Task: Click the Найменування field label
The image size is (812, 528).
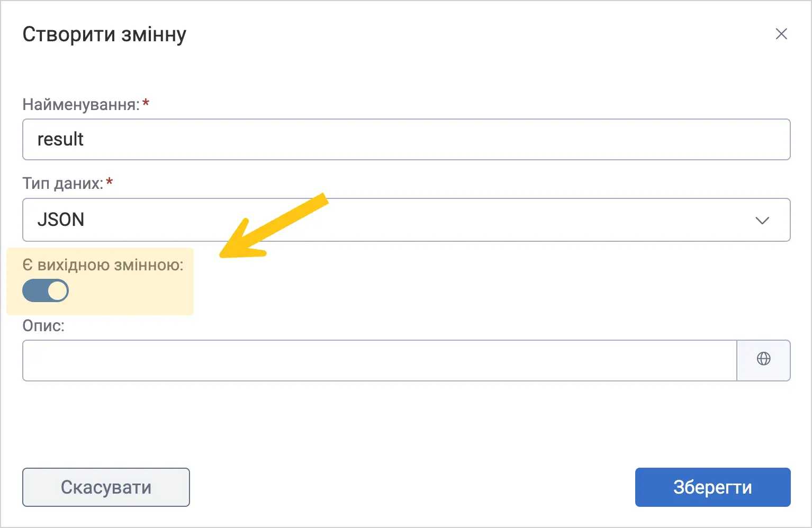Action: click(x=81, y=104)
